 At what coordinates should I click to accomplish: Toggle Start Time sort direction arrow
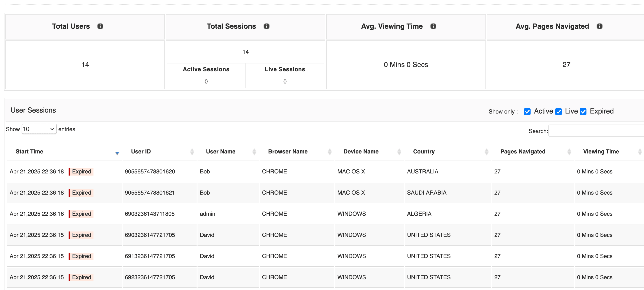tap(117, 153)
